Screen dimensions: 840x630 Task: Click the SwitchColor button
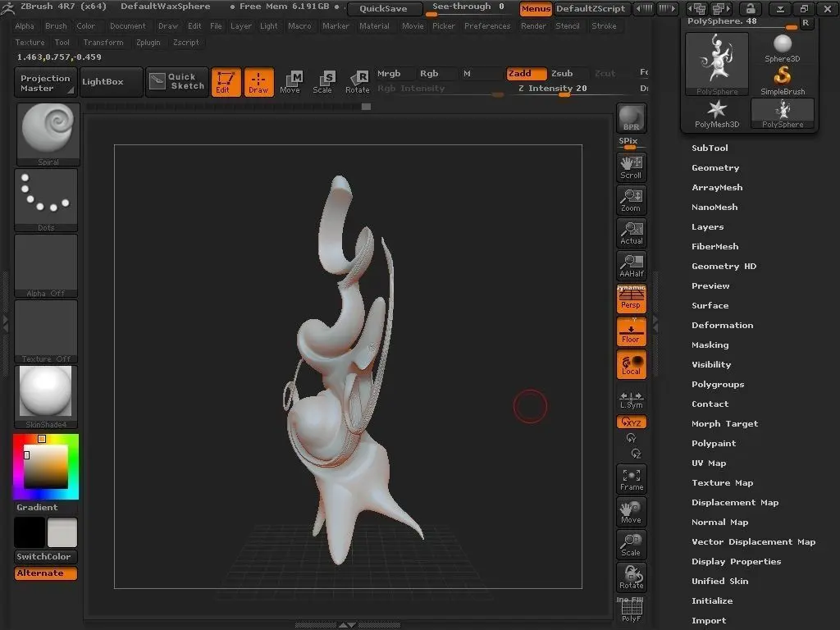click(x=46, y=557)
